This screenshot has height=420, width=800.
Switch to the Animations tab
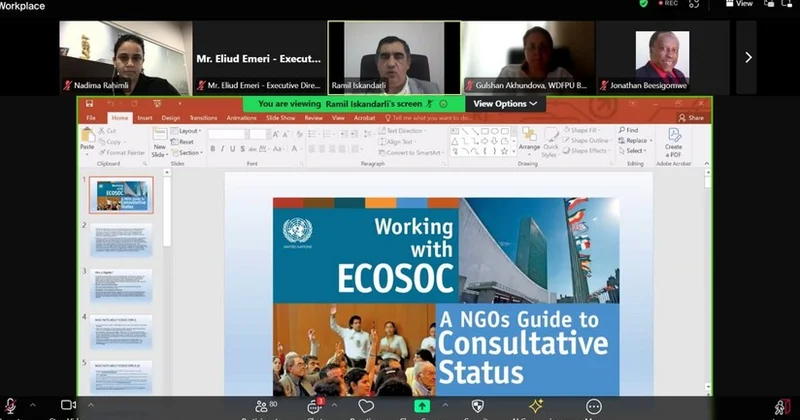(241, 118)
